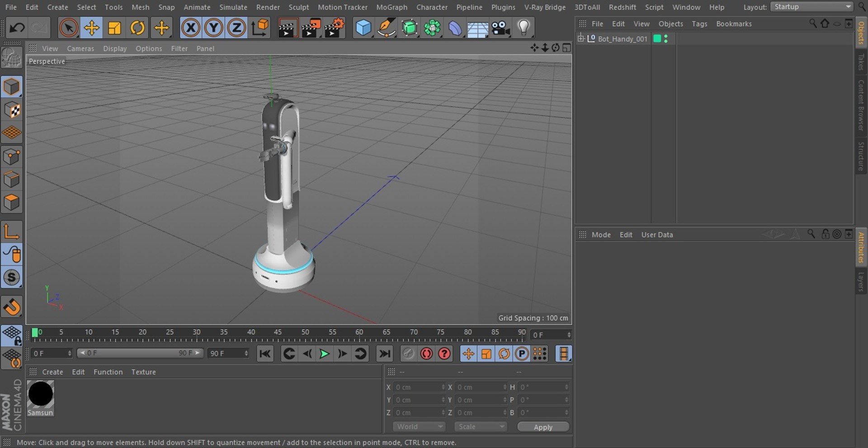Click Make Editable icon in left sidebar
Viewport: 868px width, 448px height.
12,58
